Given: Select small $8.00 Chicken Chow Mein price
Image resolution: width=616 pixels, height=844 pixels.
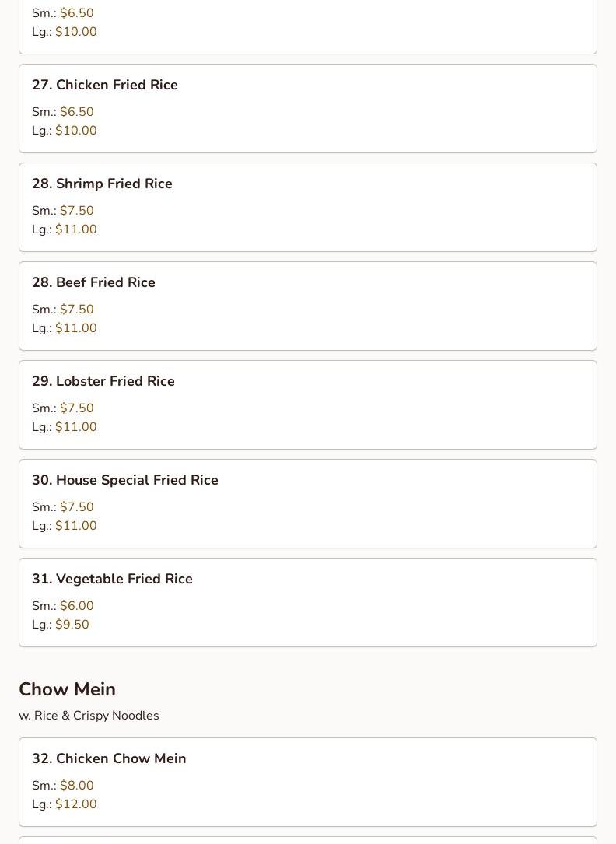Looking at the screenshot, I should click(x=76, y=786).
